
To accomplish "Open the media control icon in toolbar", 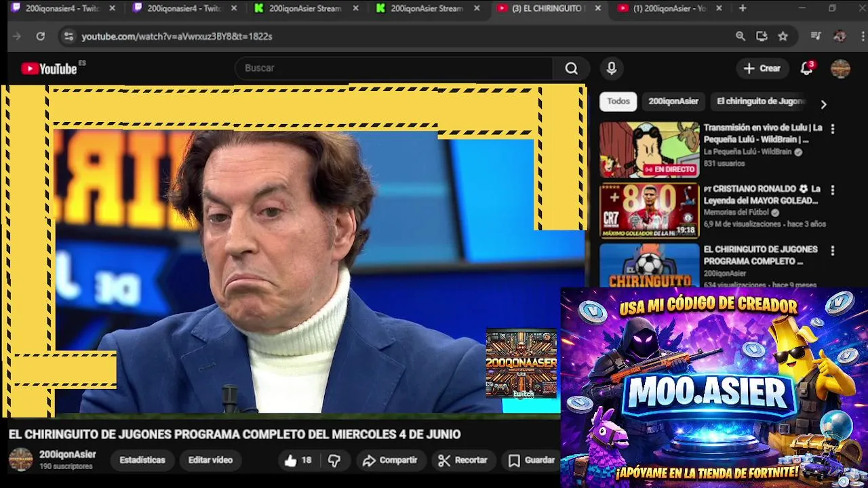I will coord(816,37).
